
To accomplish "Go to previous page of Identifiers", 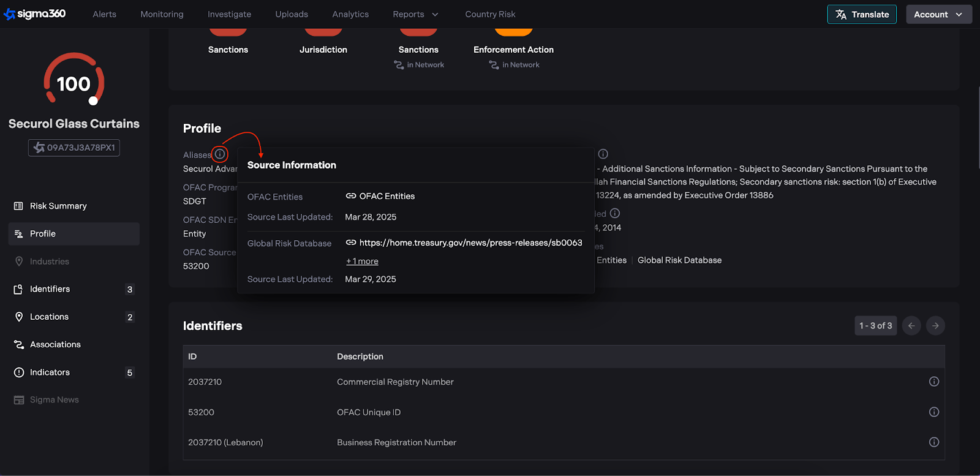I will [x=911, y=326].
